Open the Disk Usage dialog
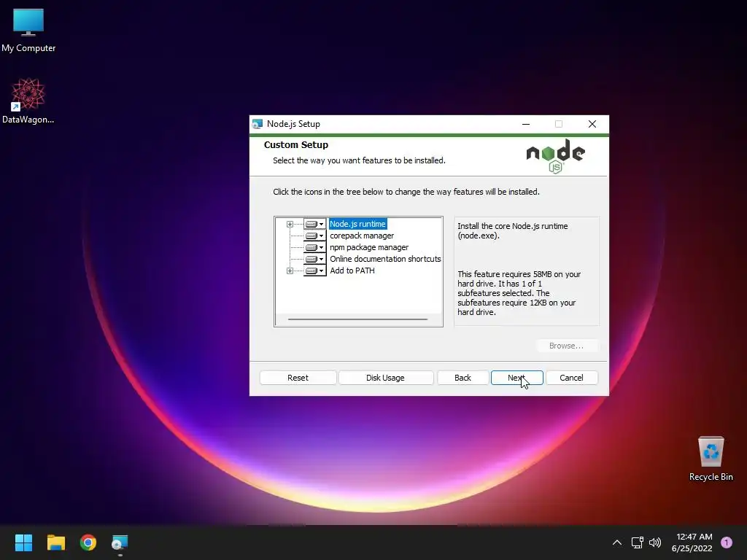Image resolution: width=747 pixels, height=560 pixels. [x=385, y=378]
